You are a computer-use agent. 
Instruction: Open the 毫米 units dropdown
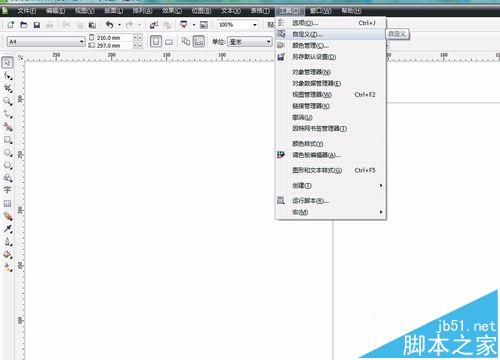[268, 42]
